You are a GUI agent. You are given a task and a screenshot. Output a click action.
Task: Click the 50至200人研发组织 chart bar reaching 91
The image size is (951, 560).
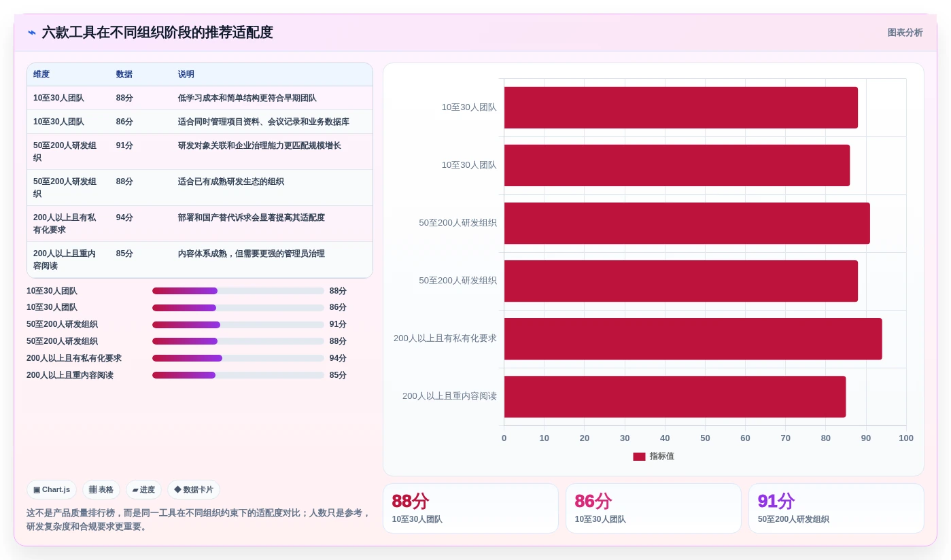point(687,223)
